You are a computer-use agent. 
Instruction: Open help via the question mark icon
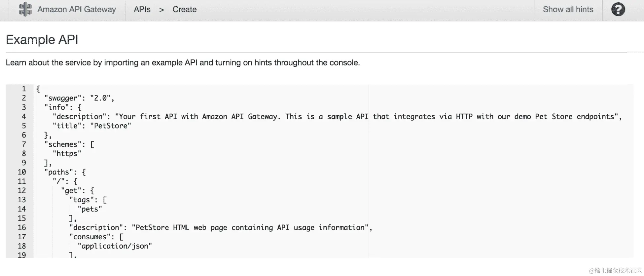coord(618,9)
